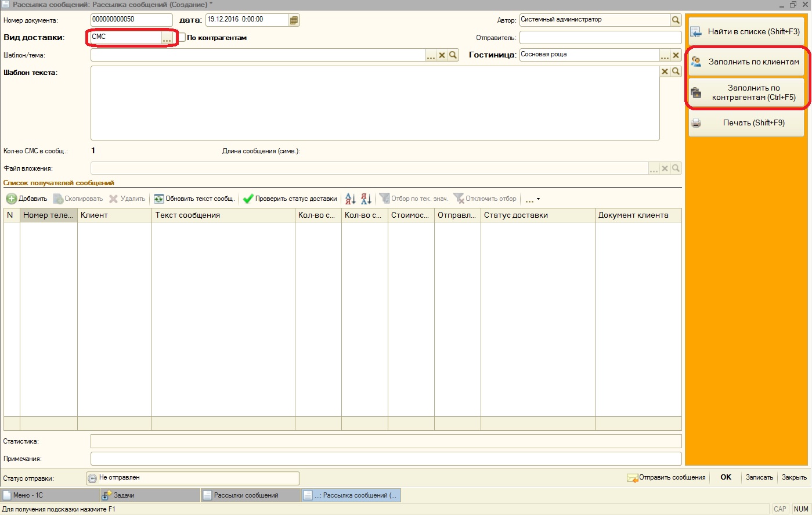The height and width of the screenshot is (515, 812).
Task: Click the Автор field Системный администратор
Action: coord(595,20)
